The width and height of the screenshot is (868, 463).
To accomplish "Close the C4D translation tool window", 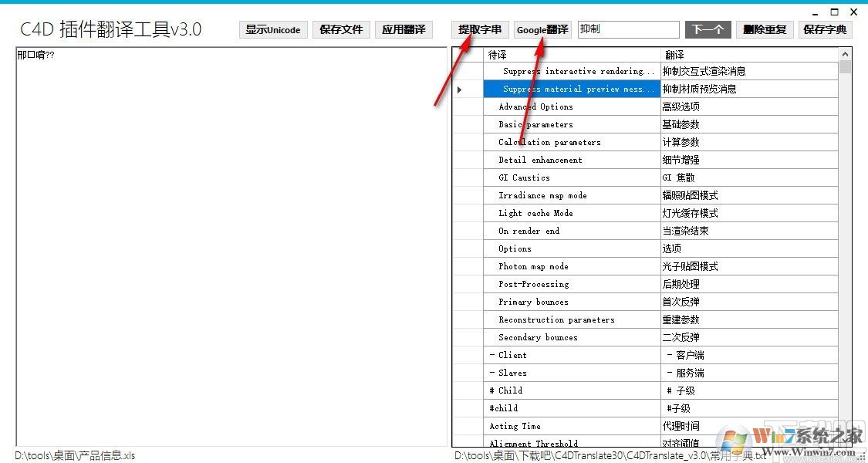I will coord(853,12).
